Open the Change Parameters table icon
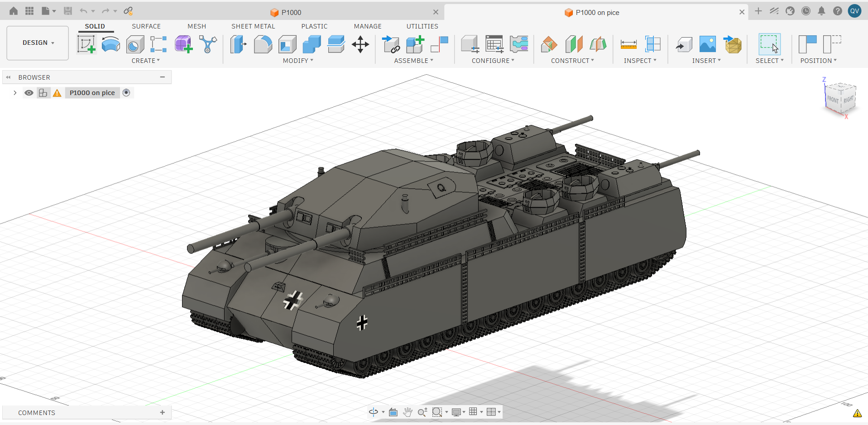The width and height of the screenshot is (868, 425). point(494,44)
